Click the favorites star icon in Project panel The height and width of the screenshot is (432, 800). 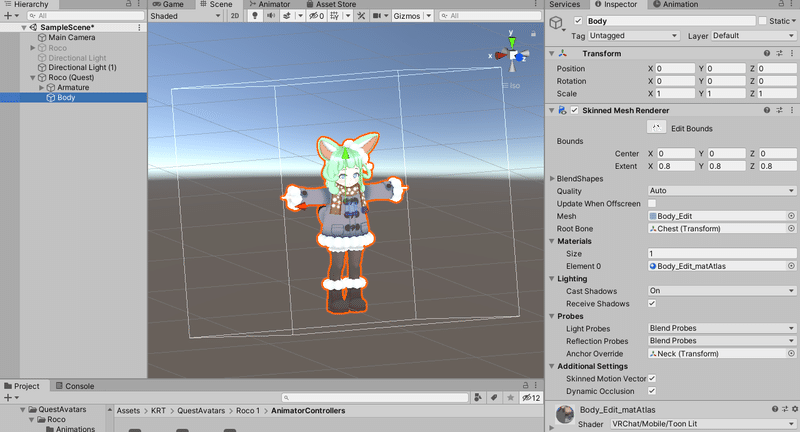pos(510,398)
